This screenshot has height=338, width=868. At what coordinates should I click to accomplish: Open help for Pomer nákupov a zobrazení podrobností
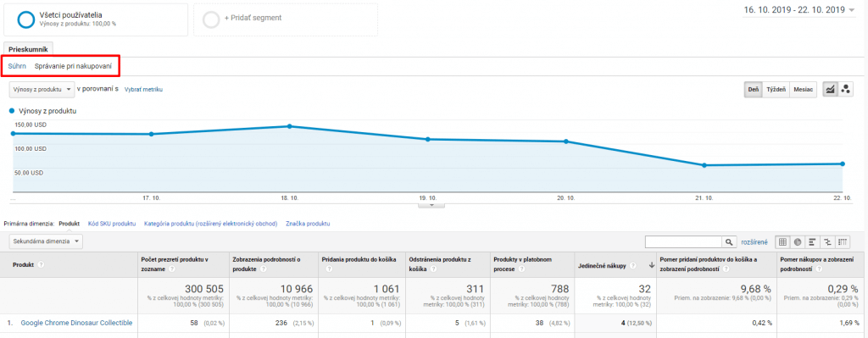tap(820, 269)
